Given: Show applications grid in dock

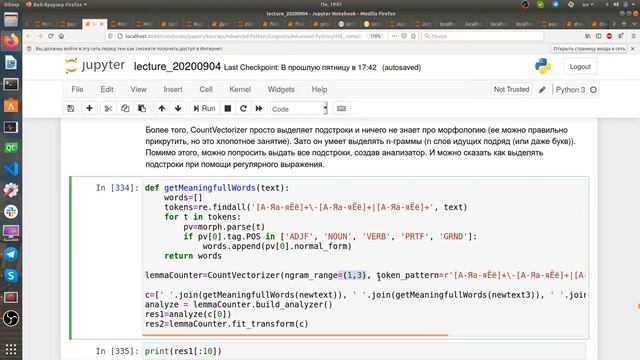Looking at the screenshot, I should [x=11, y=349].
